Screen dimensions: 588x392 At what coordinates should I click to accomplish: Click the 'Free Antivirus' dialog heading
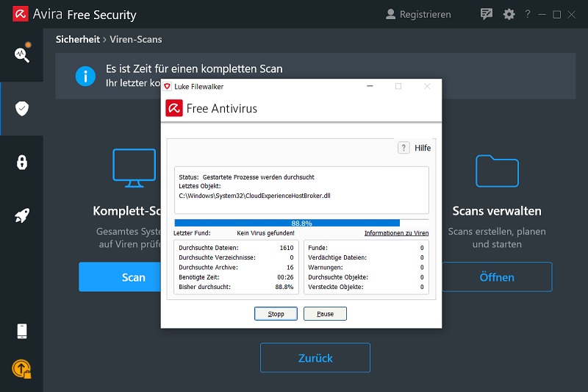222,108
